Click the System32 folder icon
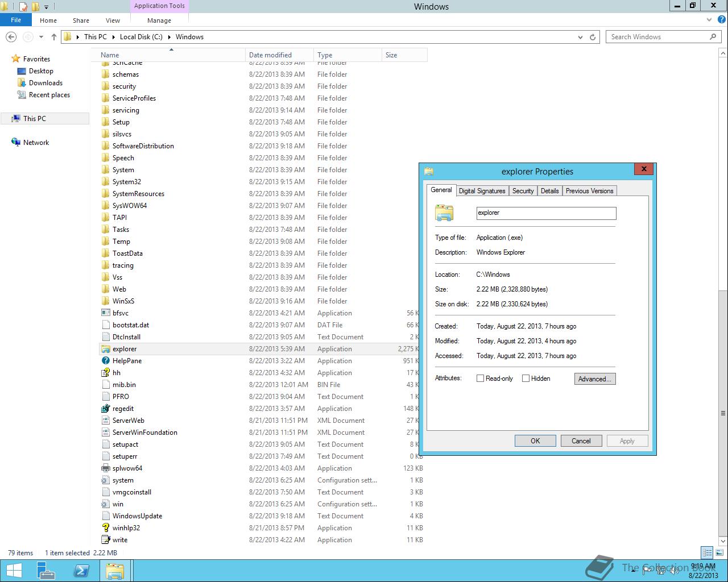Image resolution: width=728 pixels, height=582 pixels. pyautogui.click(x=105, y=182)
